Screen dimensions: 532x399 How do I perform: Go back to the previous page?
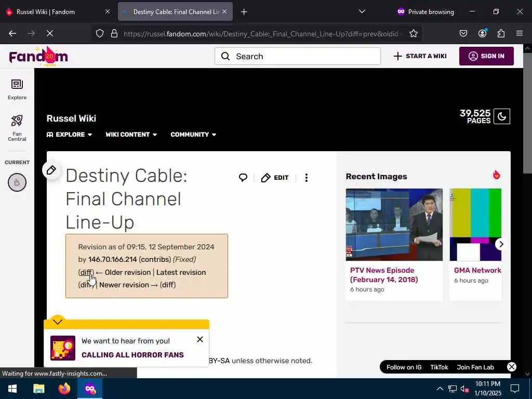(x=12, y=33)
